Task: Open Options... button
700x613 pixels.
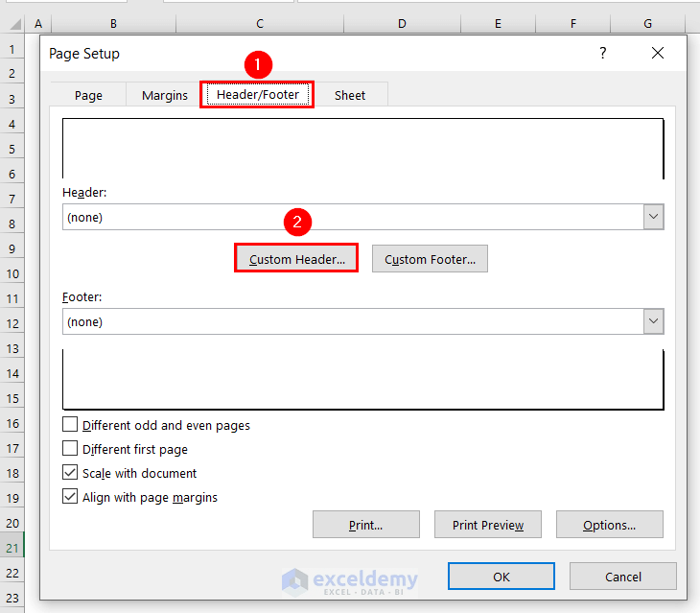Action: pos(609,525)
